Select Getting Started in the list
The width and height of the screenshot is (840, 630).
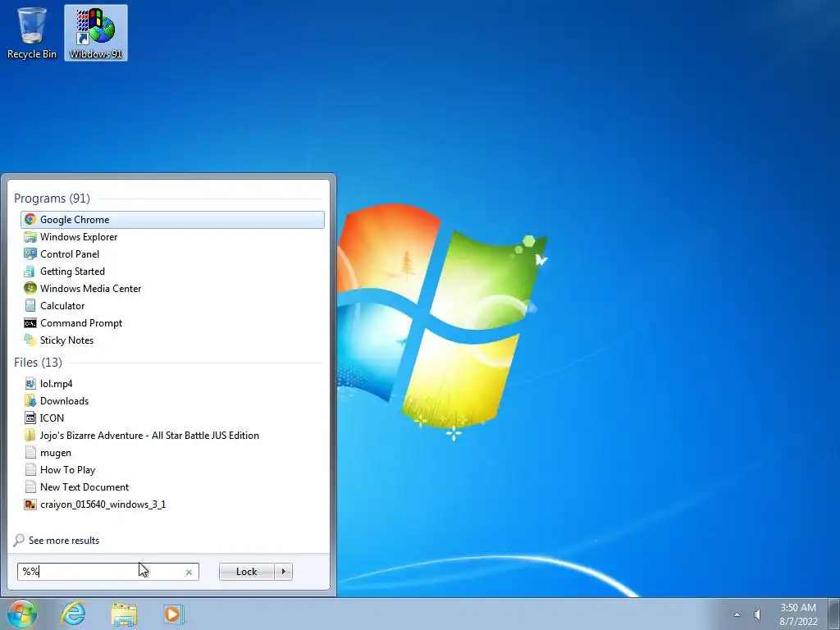pos(172,271)
